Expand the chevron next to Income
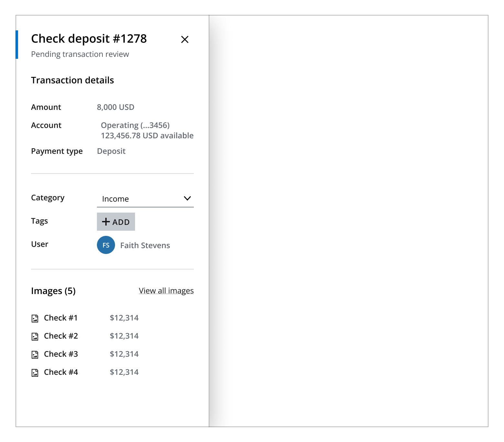The image size is (504, 442). (x=188, y=198)
